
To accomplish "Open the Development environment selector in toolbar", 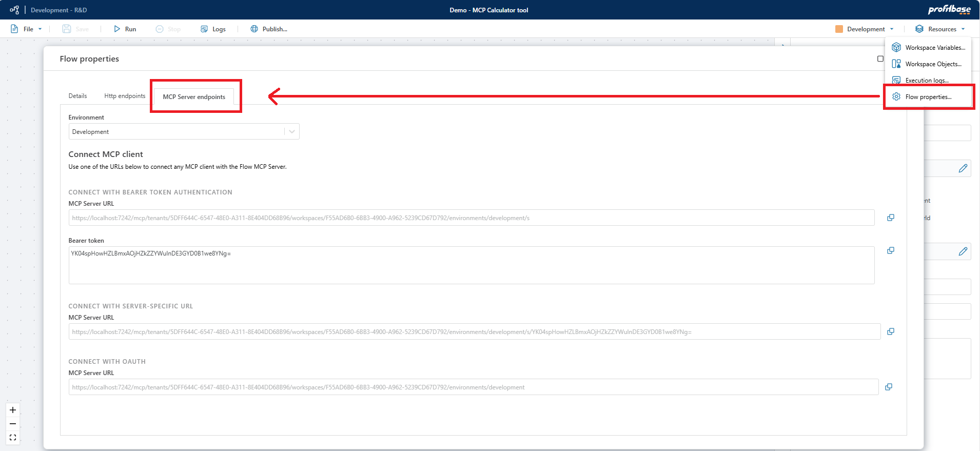I will pyautogui.click(x=865, y=29).
